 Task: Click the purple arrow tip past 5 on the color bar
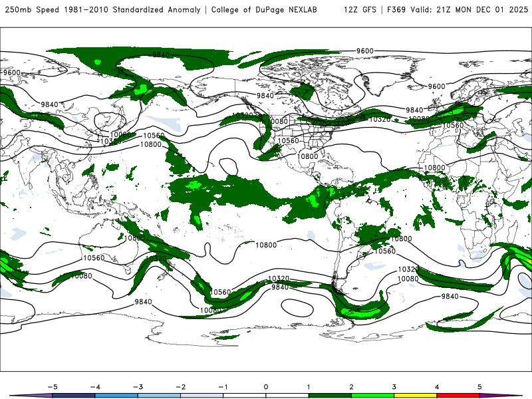501,396
